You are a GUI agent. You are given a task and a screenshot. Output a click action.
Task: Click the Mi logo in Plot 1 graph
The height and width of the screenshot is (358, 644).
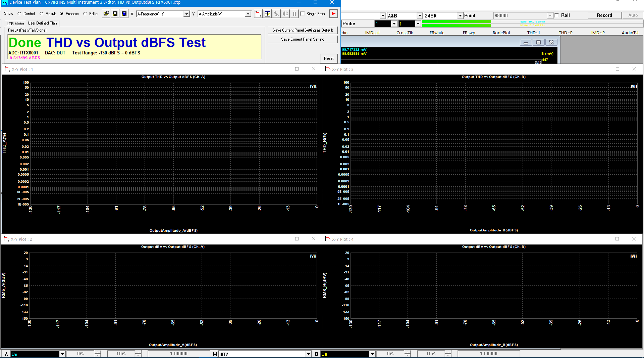tap(313, 86)
